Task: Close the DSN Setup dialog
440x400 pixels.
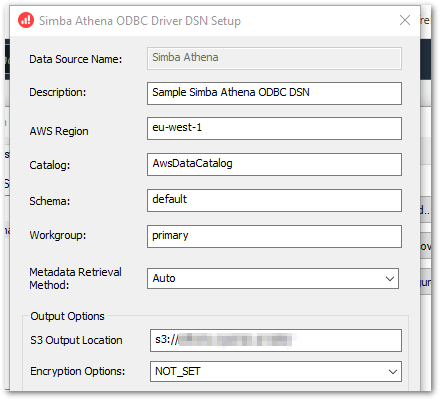Action: (405, 20)
